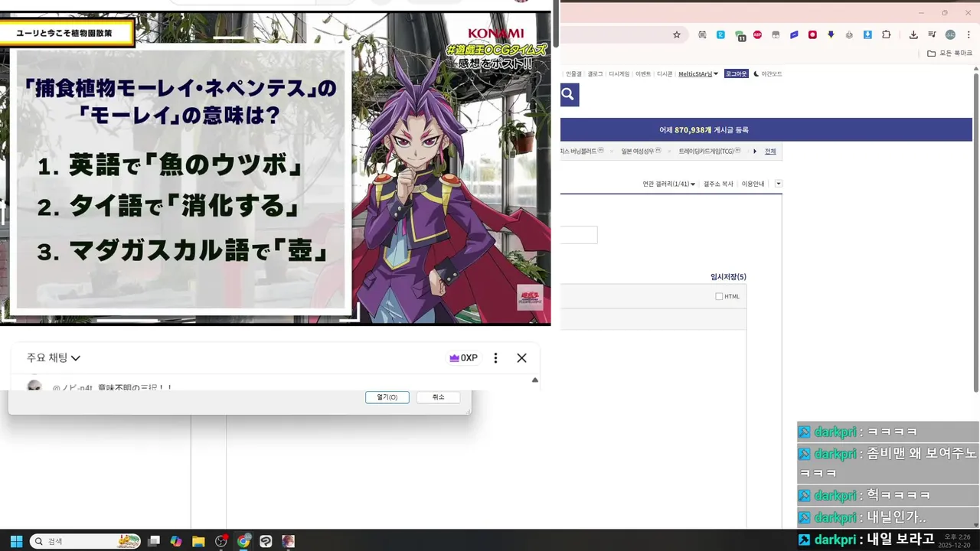The width and height of the screenshot is (980, 551).
Task: Open the 이용안내 link
Action: (753, 184)
